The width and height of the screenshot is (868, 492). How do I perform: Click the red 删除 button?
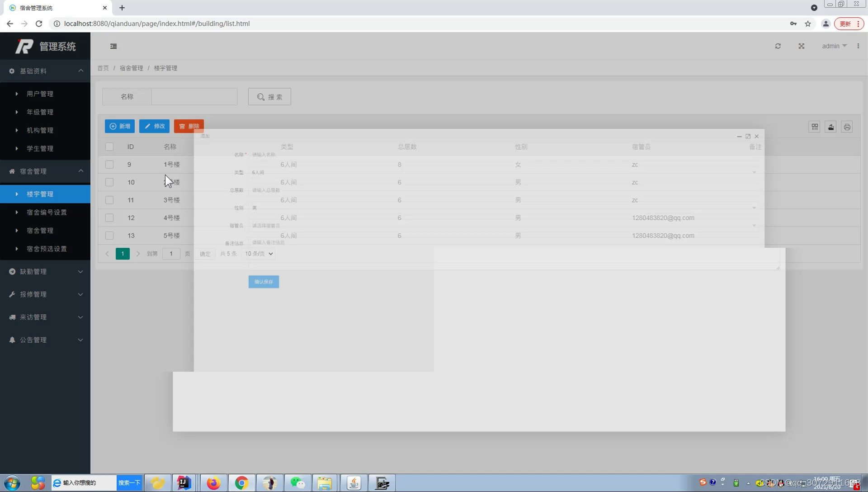(x=189, y=126)
